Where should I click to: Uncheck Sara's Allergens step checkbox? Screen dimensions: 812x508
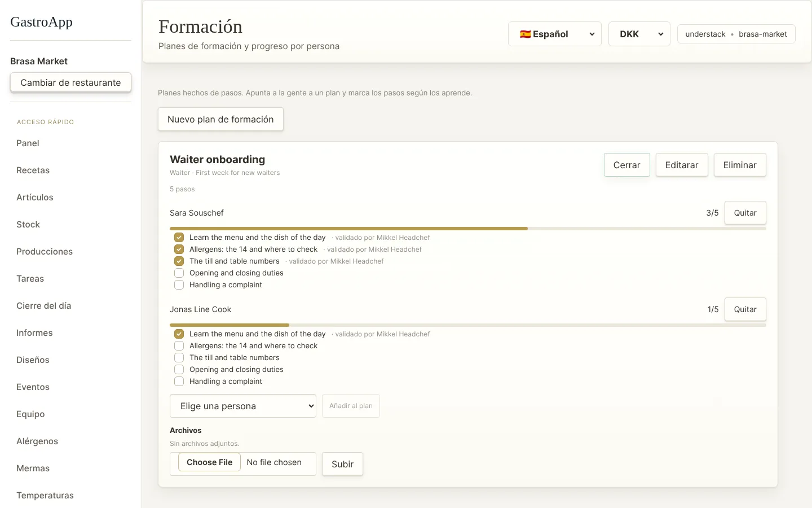179,249
